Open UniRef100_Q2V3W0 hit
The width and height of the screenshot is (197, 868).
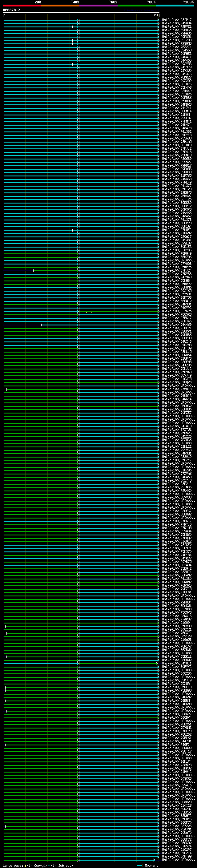point(176,71)
